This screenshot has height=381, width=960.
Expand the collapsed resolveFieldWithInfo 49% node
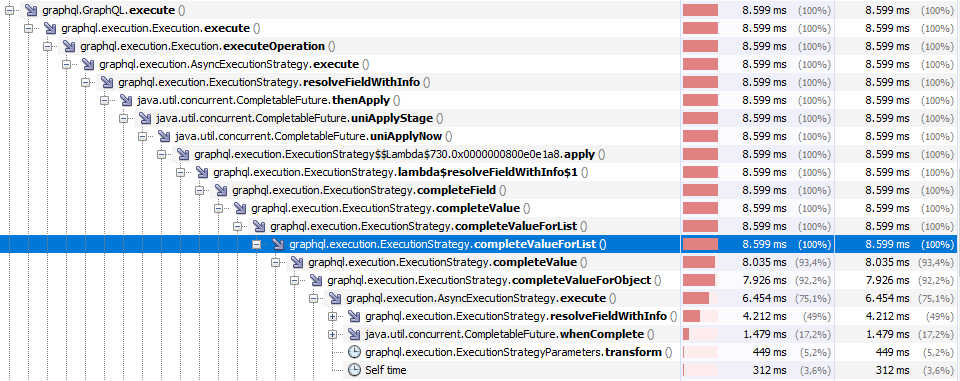(332, 317)
